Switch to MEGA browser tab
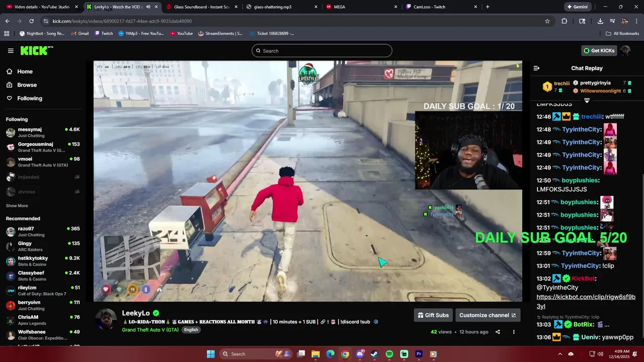 (361, 7)
